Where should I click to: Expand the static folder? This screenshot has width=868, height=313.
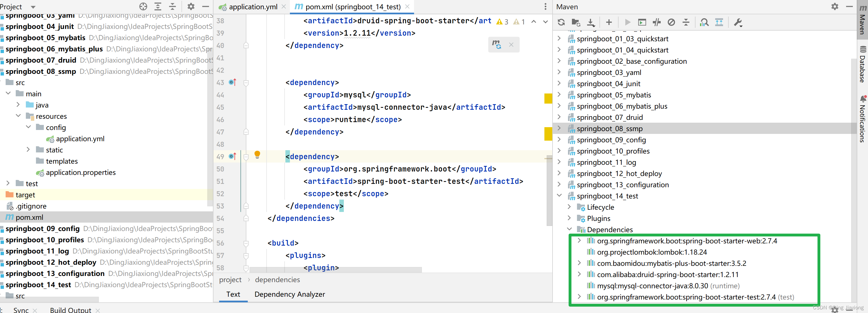29,149
